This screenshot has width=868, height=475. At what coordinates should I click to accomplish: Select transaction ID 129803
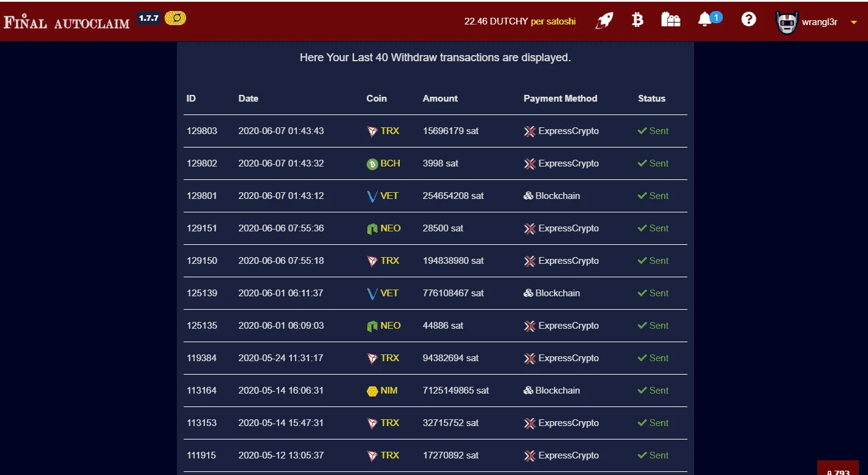pyautogui.click(x=202, y=131)
